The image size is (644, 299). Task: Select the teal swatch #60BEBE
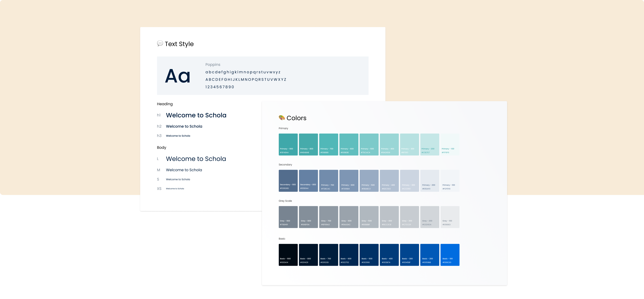tap(349, 144)
